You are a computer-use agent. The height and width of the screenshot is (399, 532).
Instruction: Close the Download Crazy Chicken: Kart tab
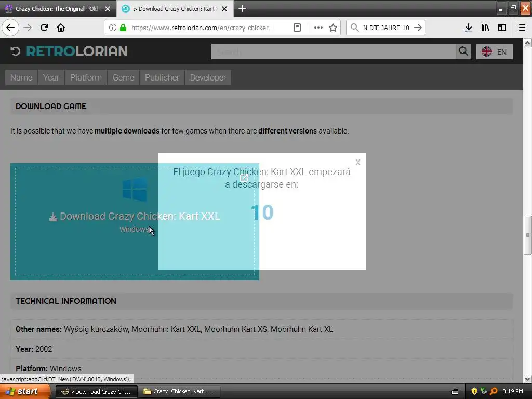pos(224,9)
